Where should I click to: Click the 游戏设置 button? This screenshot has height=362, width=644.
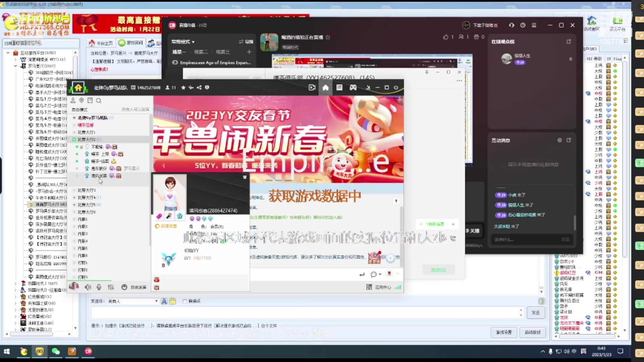[x=504, y=332]
